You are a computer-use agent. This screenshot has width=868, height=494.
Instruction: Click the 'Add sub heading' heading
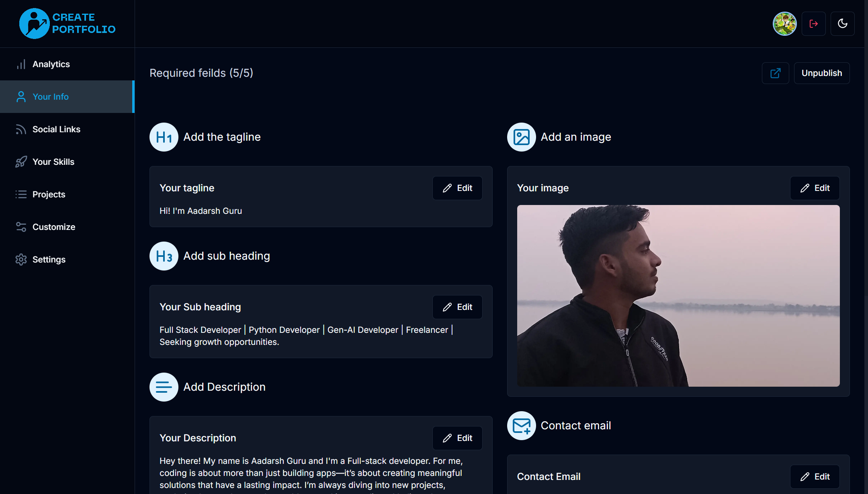(x=227, y=256)
